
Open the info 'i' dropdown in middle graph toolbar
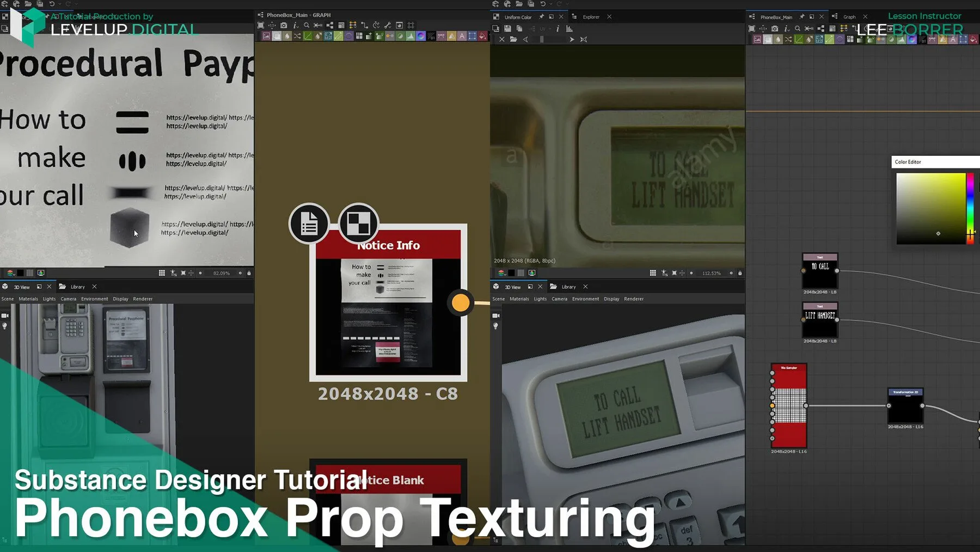296,26
